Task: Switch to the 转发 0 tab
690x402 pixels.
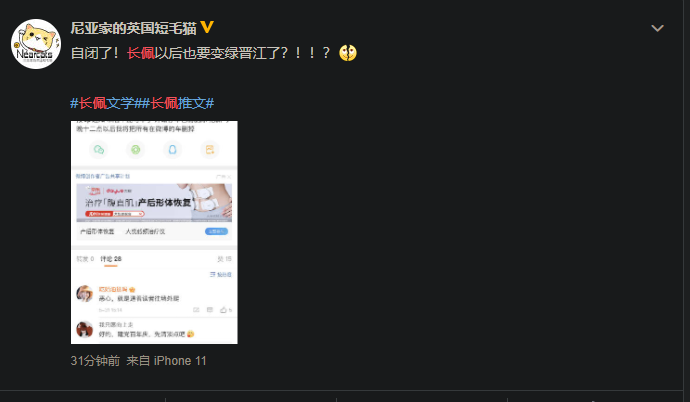Action: 85,259
